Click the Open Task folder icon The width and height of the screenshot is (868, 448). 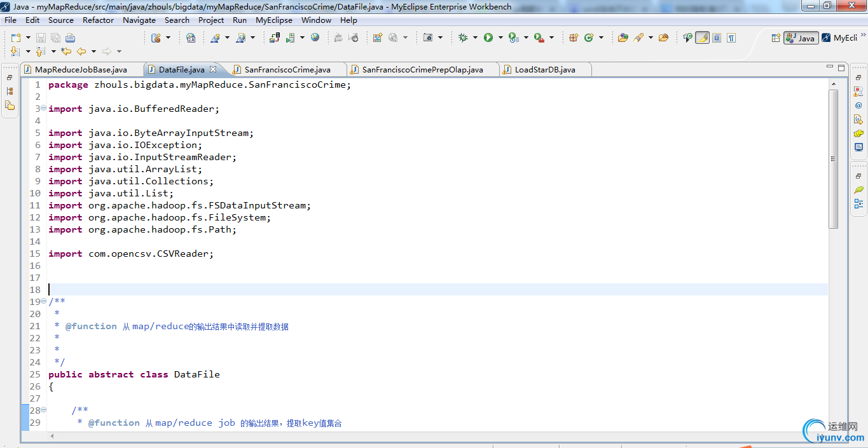pyautogui.click(x=663, y=37)
